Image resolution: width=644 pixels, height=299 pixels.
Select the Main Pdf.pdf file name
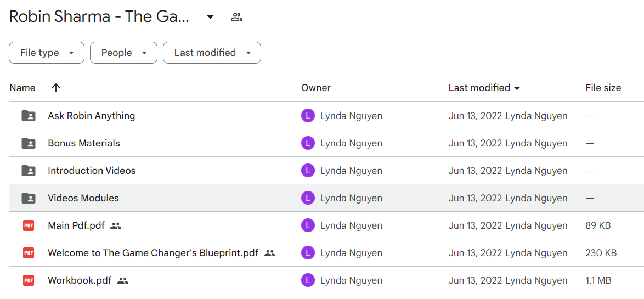pyautogui.click(x=76, y=225)
